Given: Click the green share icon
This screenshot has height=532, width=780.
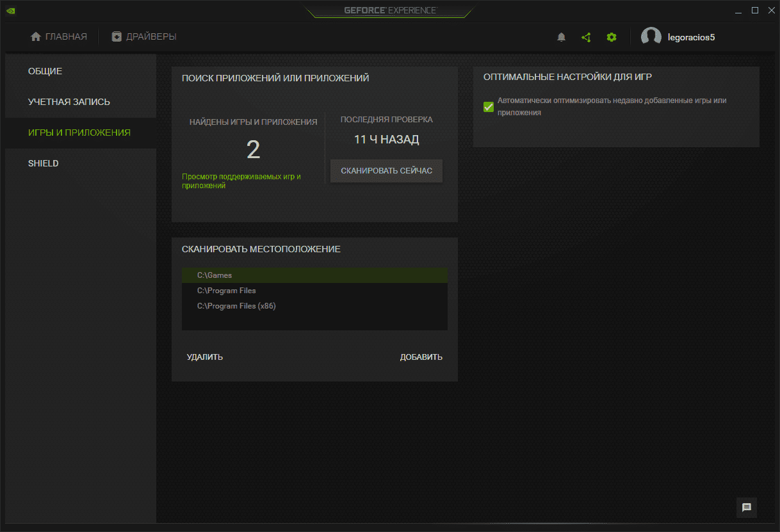Looking at the screenshot, I should [x=586, y=37].
